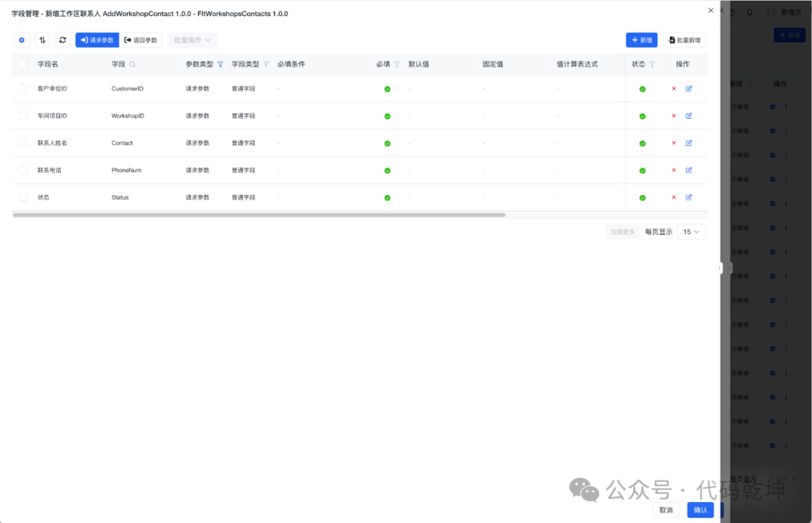Click the 字段名 column header

coord(47,64)
